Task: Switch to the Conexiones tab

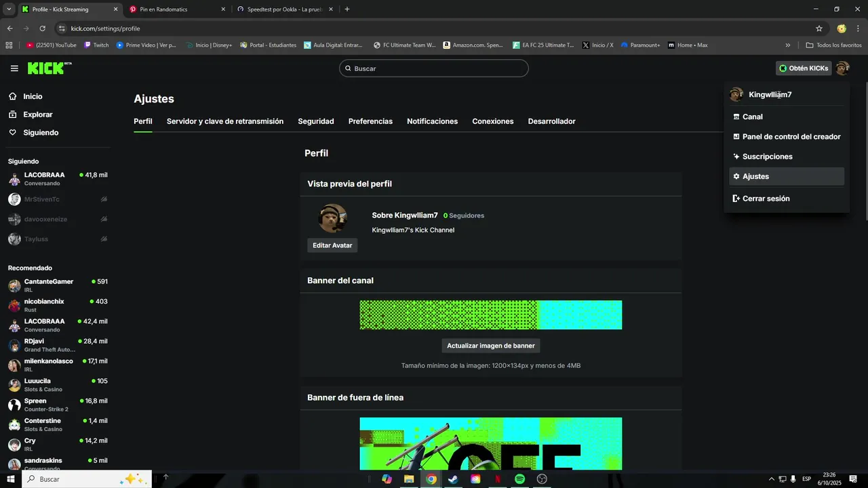Action: point(493,121)
